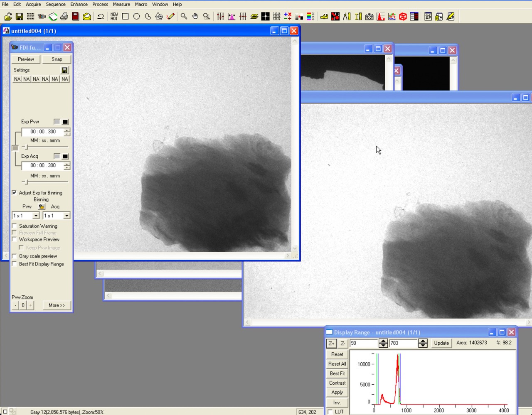Expand options with the More >> button

57,305
